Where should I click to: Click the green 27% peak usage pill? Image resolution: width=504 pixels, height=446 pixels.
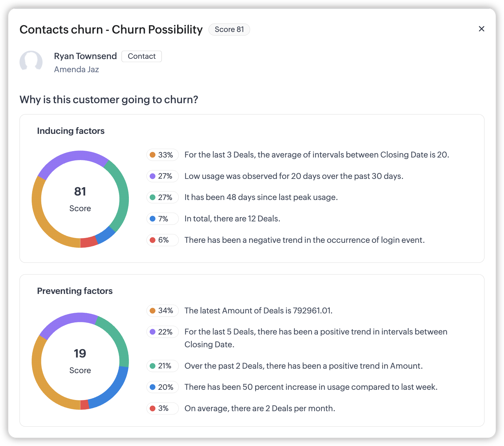(162, 197)
